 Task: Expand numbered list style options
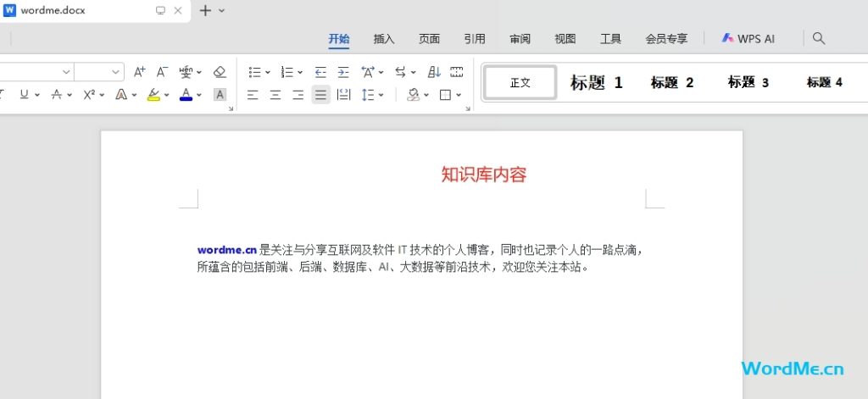coord(300,72)
